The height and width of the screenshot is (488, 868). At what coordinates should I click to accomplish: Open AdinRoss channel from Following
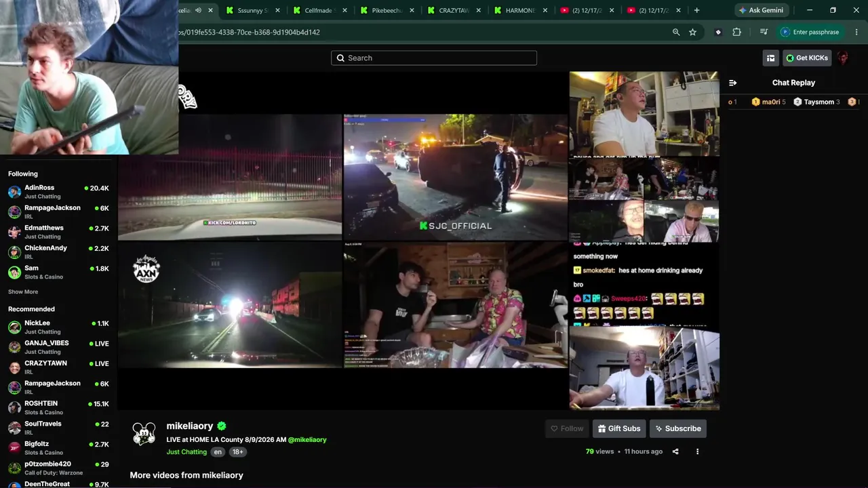pyautogui.click(x=58, y=191)
